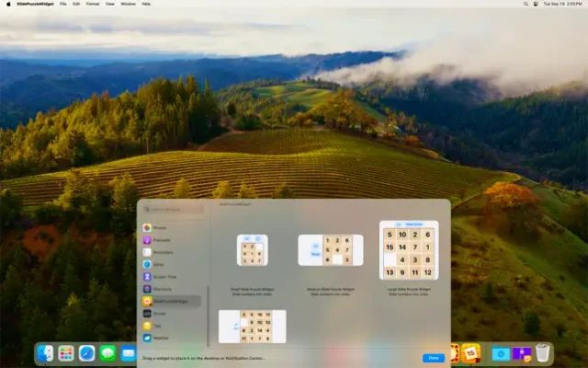588x368 pixels.
Task: Open the slide puzzle app icon showing 15 in Dock
Action: [471, 353]
